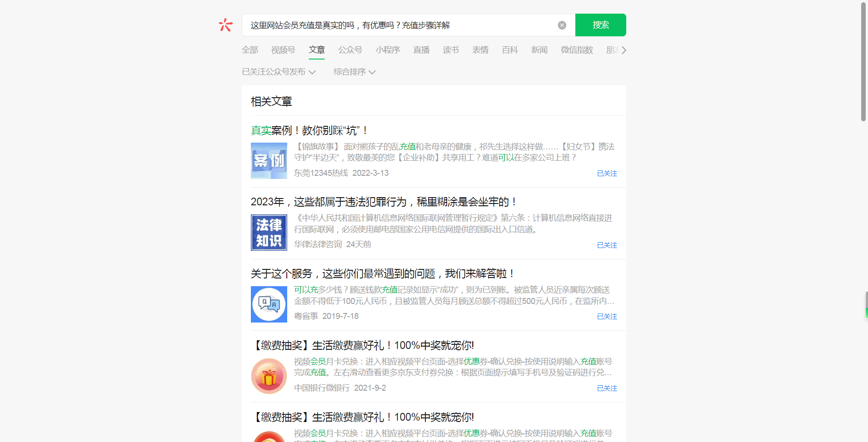Viewport: 868px width, 442px height.
Task: Click the 中国银行微银行 account name
Action: pyautogui.click(x=322, y=388)
